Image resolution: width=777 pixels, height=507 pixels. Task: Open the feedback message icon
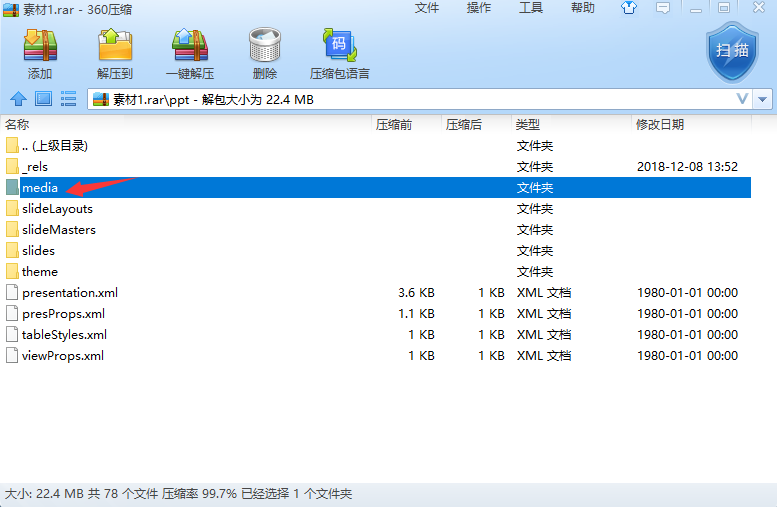(663, 8)
